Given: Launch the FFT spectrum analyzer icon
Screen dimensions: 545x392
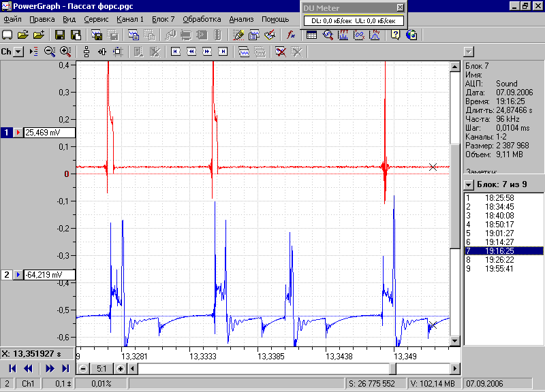Looking at the screenshot, I should [343, 35].
